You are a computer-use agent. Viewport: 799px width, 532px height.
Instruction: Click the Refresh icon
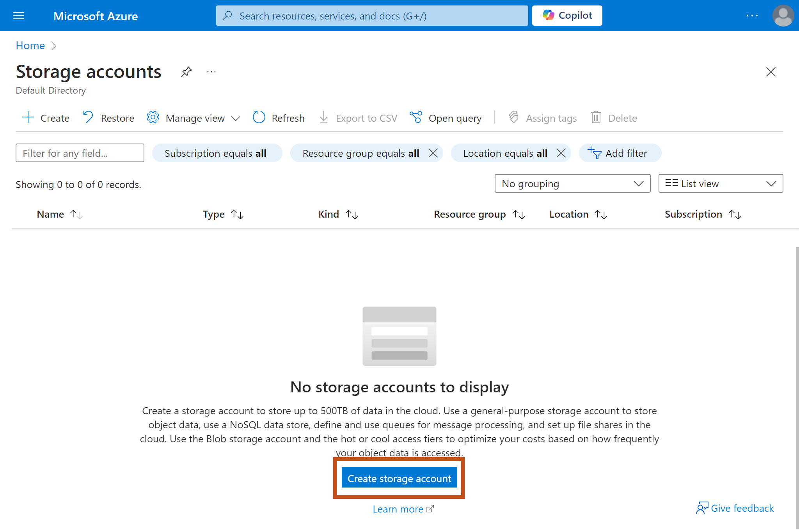click(x=259, y=117)
